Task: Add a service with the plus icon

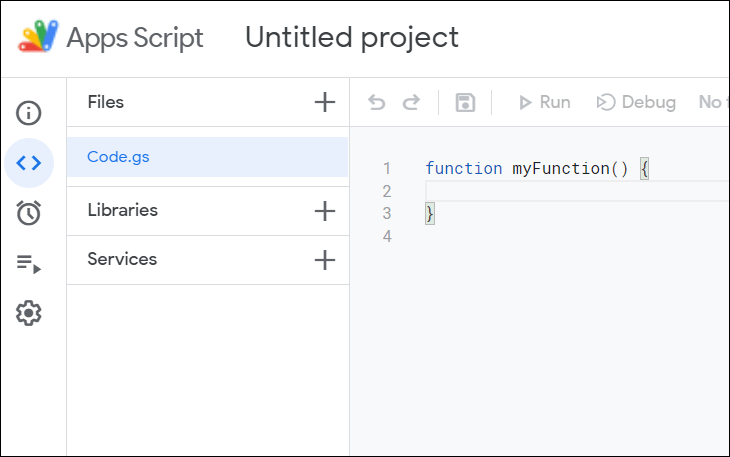Action: 324,260
